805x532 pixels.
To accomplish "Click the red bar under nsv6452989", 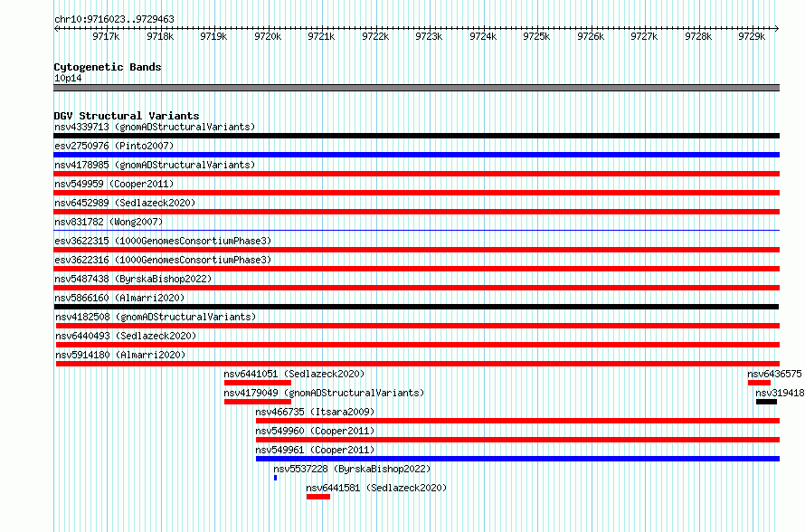I will point(416,212).
